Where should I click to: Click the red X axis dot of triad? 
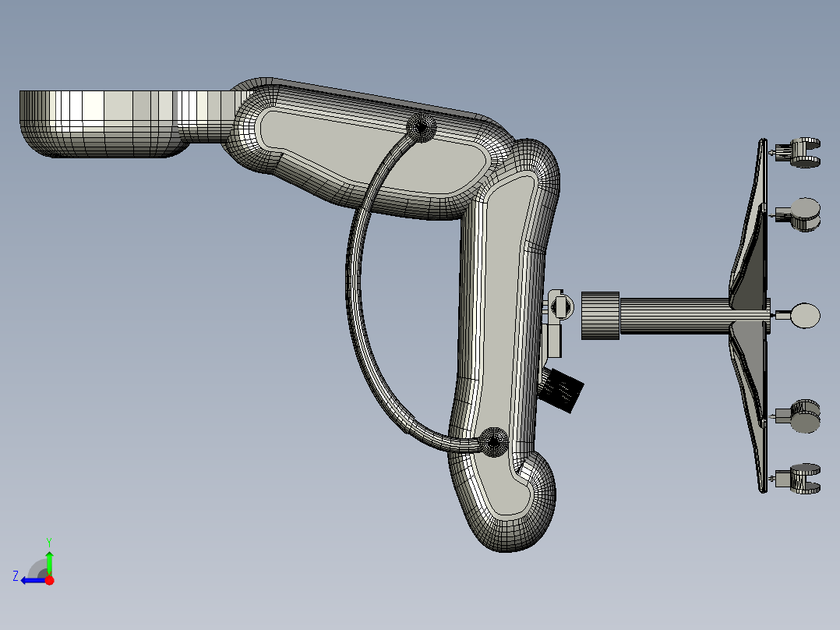point(49,580)
